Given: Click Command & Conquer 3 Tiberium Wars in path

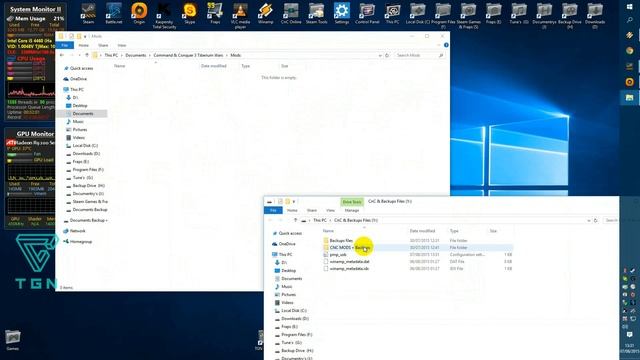Looking at the screenshot, I should coord(188,55).
